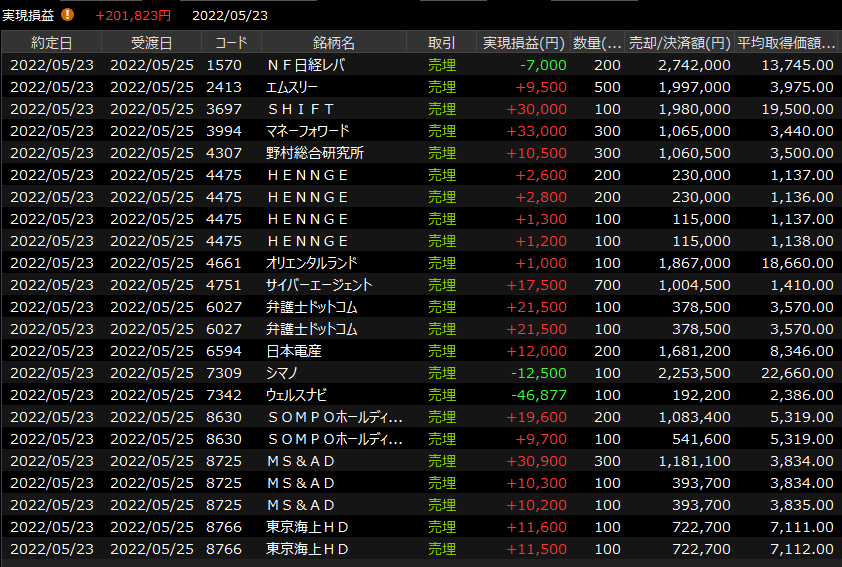Sort by 売却/決済額(円) column header
This screenshot has height=567, width=842.
(679, 43)
